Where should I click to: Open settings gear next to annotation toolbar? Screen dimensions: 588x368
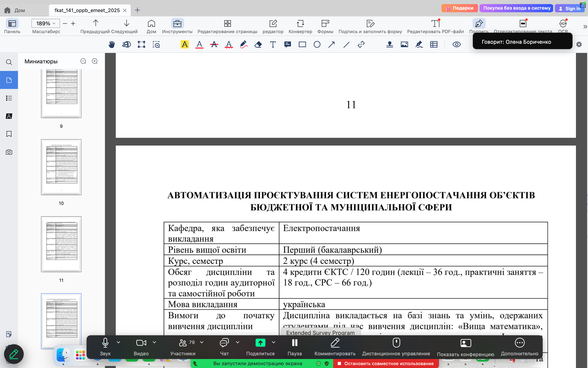579,45
